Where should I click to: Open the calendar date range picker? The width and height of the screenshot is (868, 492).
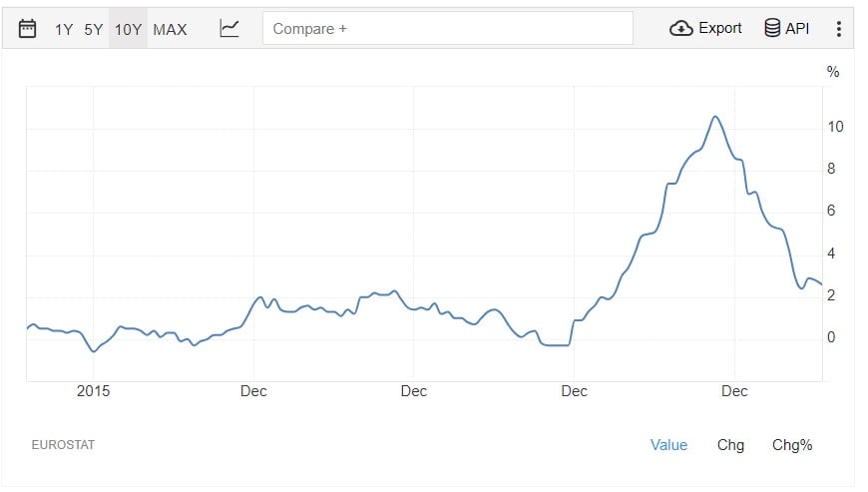(28, 29)
